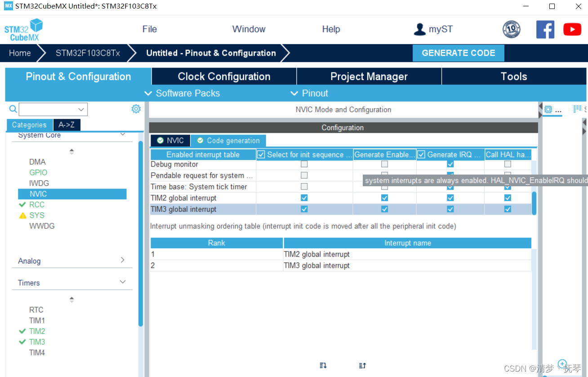Select WWDG in System Core

pyautogui.click(x=42, y=226)
